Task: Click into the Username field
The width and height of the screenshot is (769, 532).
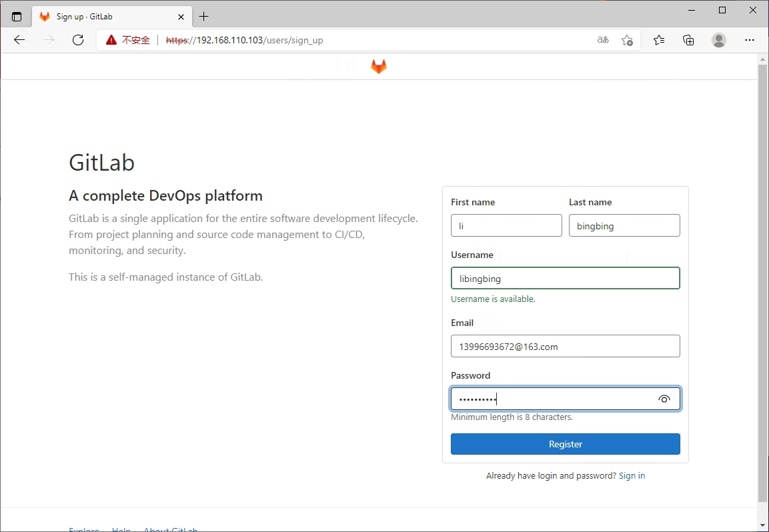Action: point(566,278)
